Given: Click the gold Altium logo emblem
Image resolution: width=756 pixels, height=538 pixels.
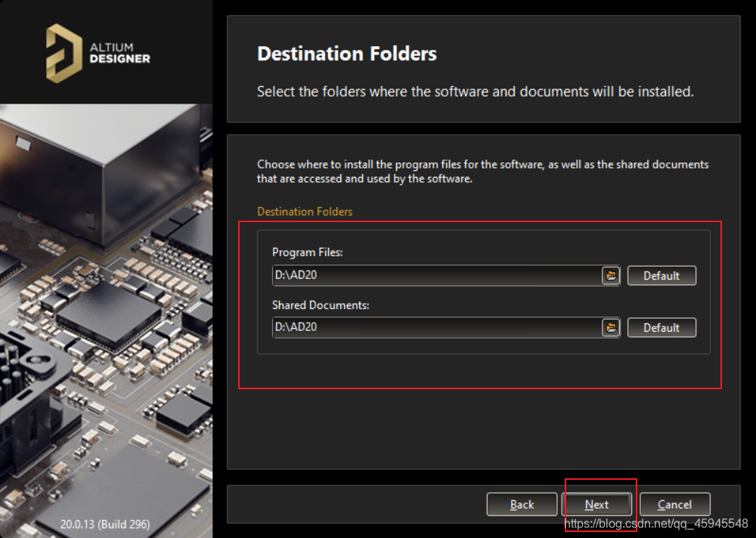Looking at the screenshot, I should 64,52.
